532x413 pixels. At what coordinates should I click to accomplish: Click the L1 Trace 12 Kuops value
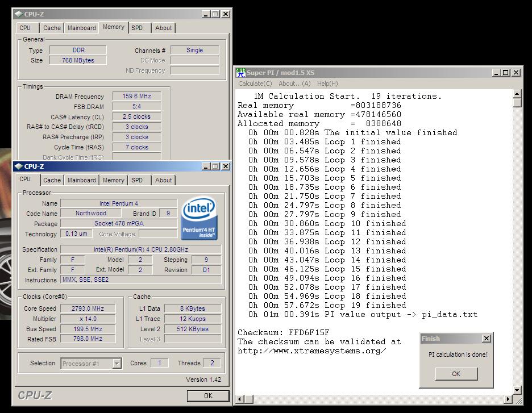coord(193,319)
